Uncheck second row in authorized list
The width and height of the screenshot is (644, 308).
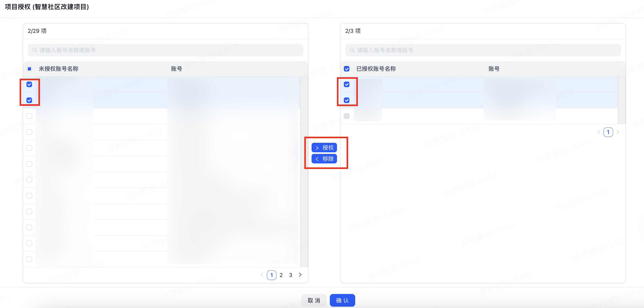point(347,100)
